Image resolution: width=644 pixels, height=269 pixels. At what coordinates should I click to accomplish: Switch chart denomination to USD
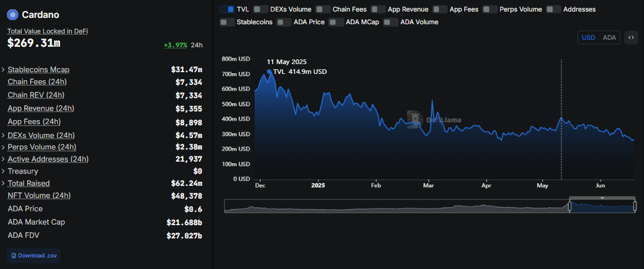pyautogui.click(x=589, y=38)
